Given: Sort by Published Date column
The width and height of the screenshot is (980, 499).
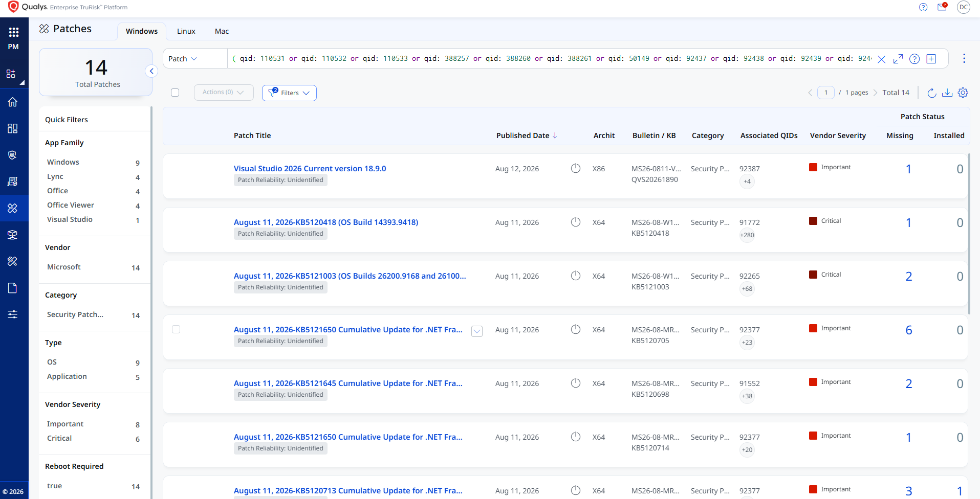Looking at the screenshot, I should pyautogui.click(x=527, y=135).
